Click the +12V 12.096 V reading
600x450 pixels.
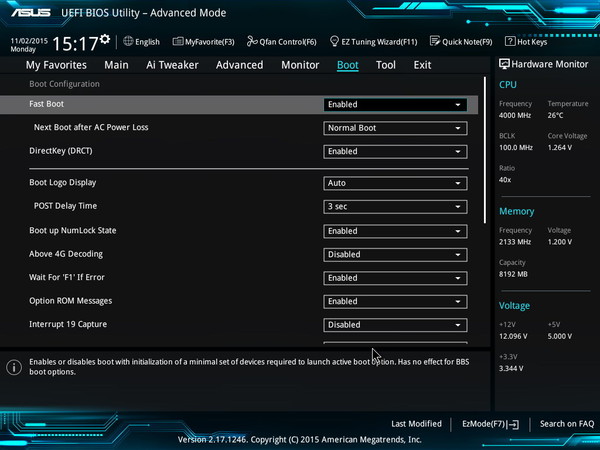[x=513, y=336]
